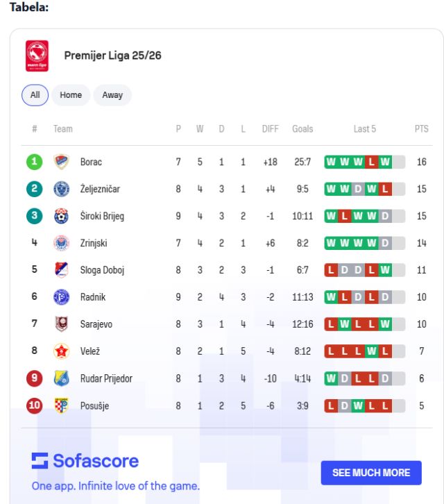Click the Posušje team crest
The width and height of the screenshot is (444, 504).
tap(62, 405)
